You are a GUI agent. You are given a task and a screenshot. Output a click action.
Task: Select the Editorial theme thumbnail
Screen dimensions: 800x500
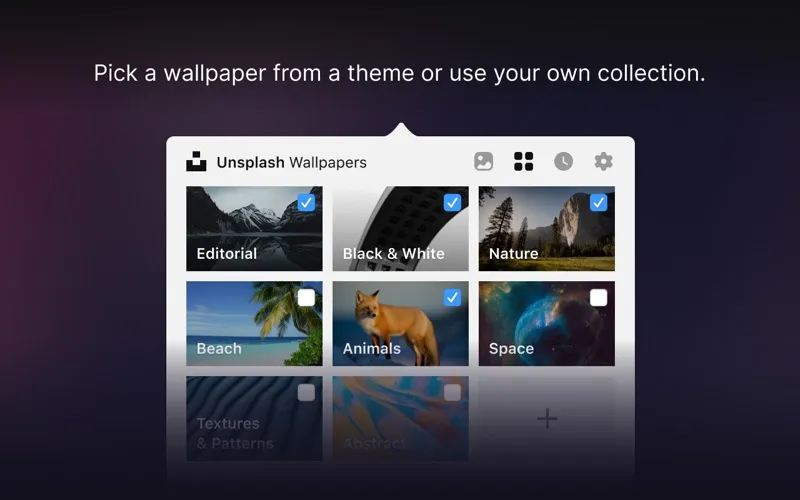point(254,229)
